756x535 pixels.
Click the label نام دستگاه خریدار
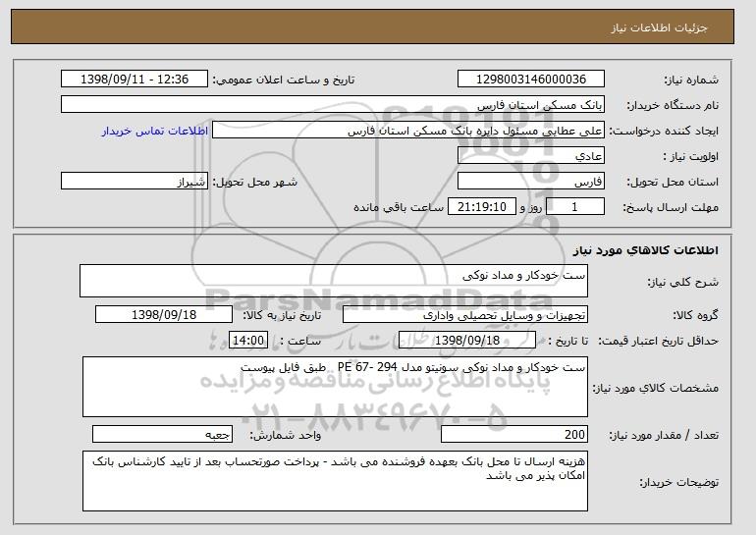click(x=673, y=105)
